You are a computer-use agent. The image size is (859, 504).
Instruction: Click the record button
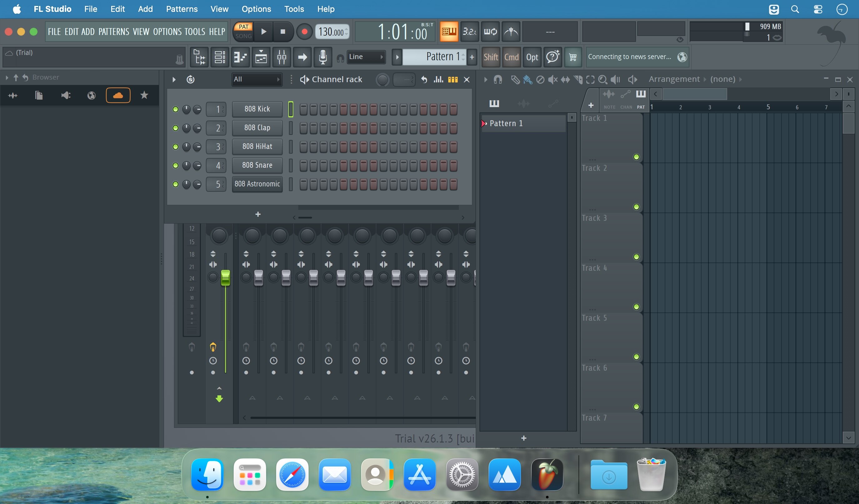(x=304, y=32)
